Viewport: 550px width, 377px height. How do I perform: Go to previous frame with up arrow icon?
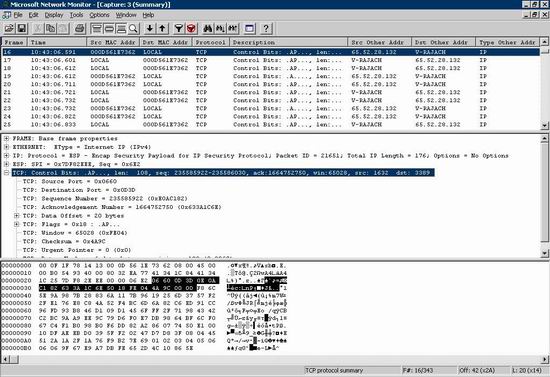[x=162, y=28]
